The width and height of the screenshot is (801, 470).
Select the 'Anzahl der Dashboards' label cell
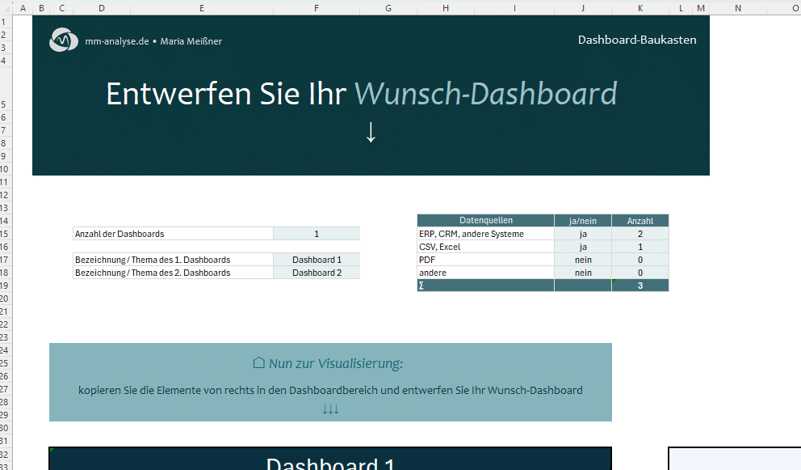(x=173, y=233)
